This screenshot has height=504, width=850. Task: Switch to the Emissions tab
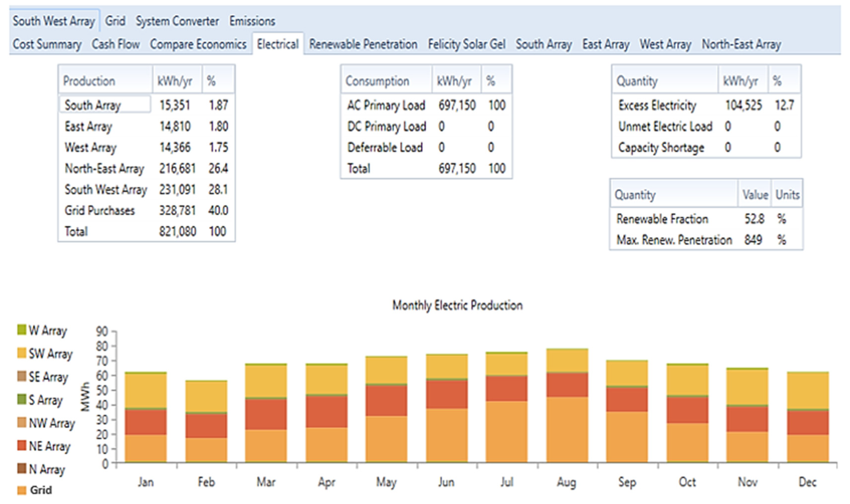(252, 21)
